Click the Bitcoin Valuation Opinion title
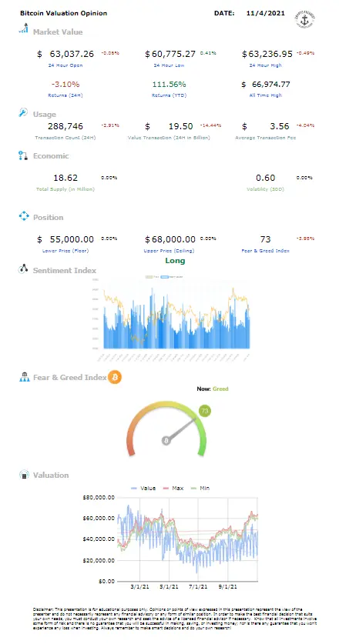 coord(63,13)
